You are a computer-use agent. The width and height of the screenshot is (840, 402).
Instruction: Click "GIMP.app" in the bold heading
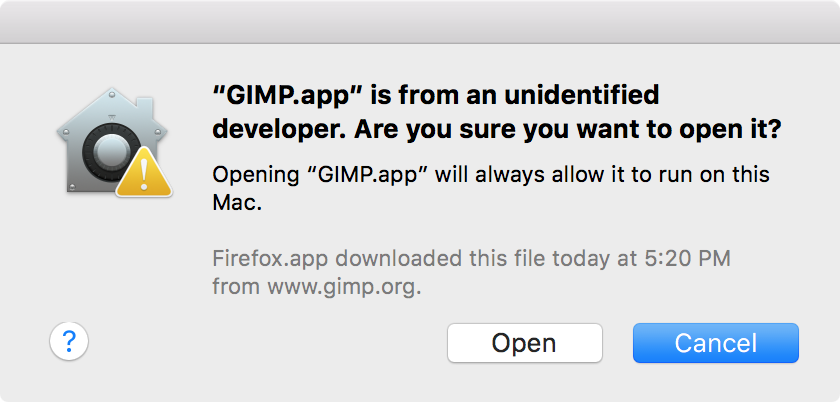pos(287,96)
